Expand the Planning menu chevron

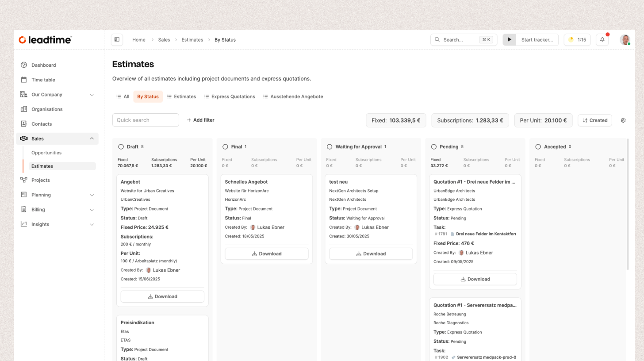pyautogui.click(x=92, y=195)
